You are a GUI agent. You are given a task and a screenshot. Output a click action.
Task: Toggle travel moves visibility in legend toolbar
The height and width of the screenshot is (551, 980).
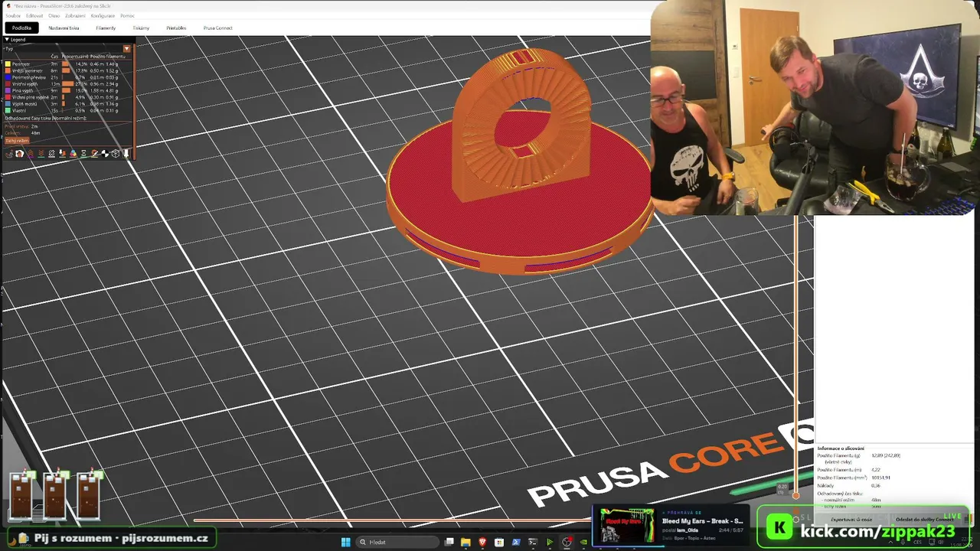8,154
